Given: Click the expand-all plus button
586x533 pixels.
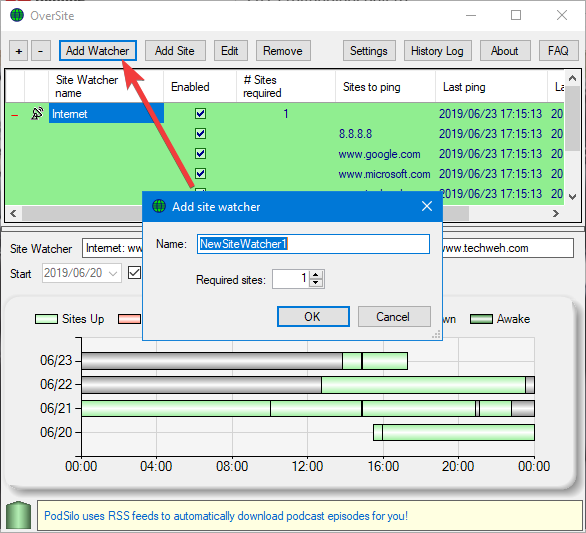Looking at the screenshot, I should click(19, 51).
